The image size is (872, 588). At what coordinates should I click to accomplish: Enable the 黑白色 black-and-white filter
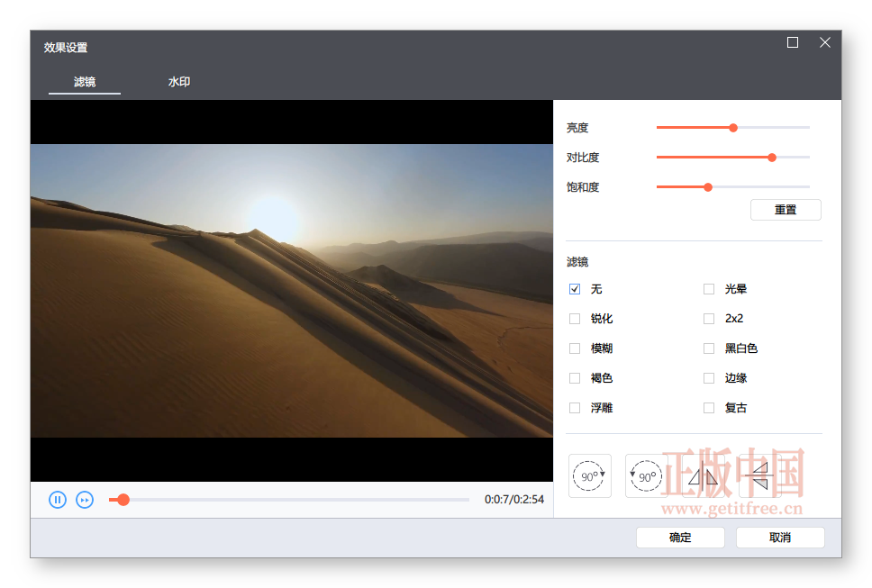pyautogui.click(x=708, y=348)
